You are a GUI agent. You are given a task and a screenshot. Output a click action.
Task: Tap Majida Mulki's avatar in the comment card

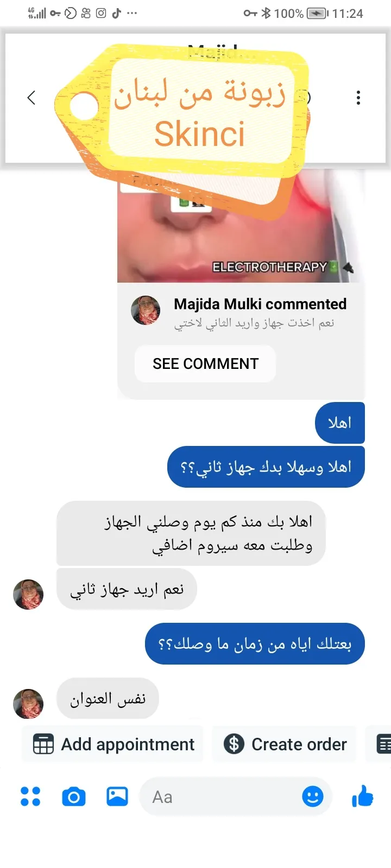tap(146, 311)
